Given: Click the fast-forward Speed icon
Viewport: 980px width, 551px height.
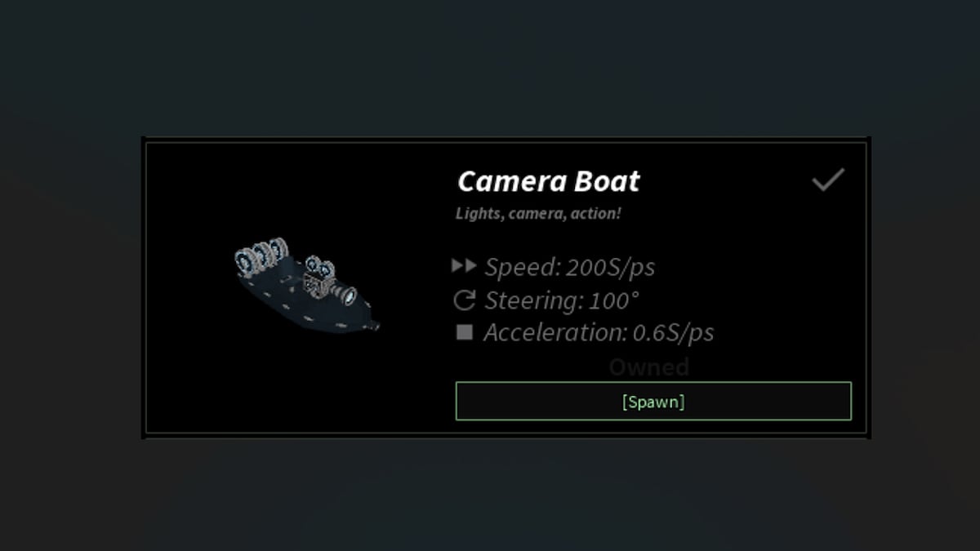Looking at the screenshot, I should tap(464, 266).
